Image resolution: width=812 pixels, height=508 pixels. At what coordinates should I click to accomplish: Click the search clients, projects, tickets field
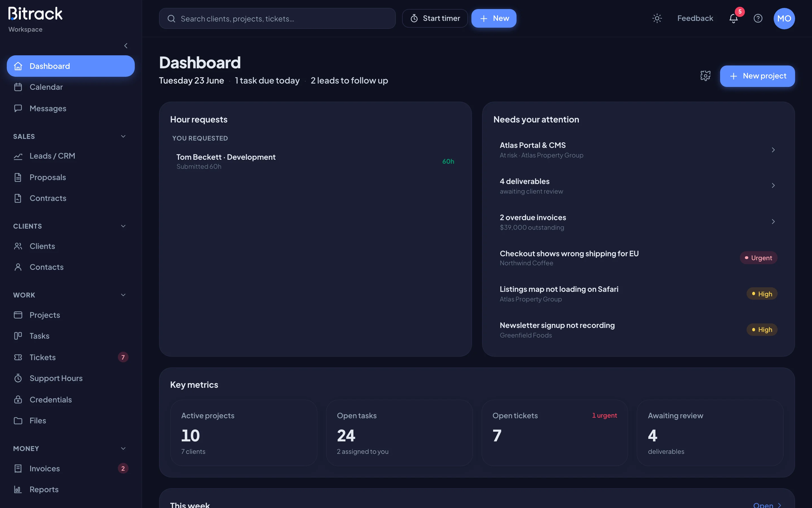277,18
